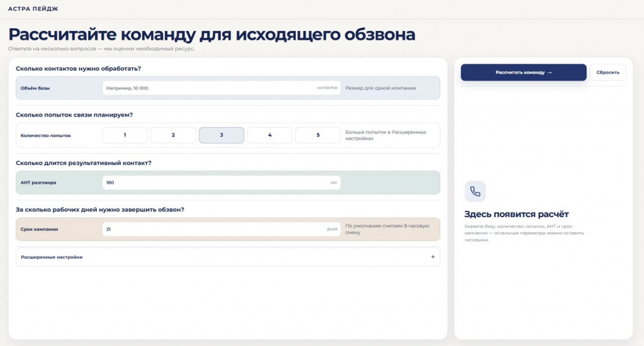This screenshot has height=346, width=644.
Task: Click the Сбросить button
Action: [x=608, y=72]
